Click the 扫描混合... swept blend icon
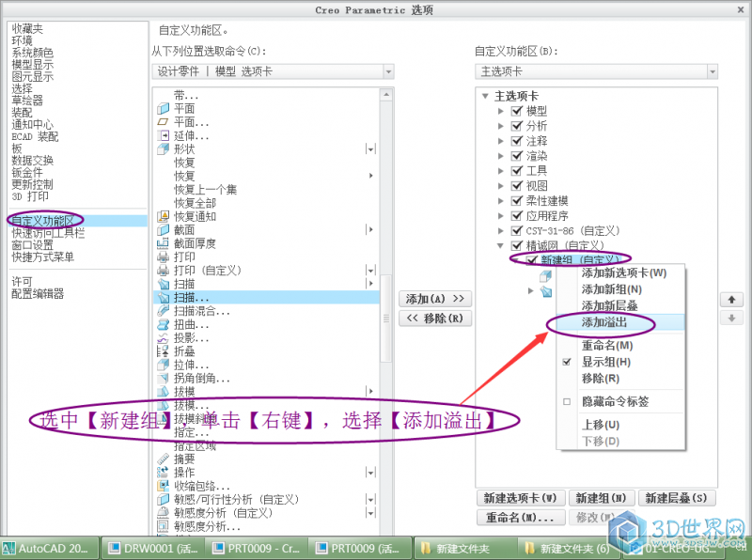This screenshot has width=752, height=560. [163, 311]
